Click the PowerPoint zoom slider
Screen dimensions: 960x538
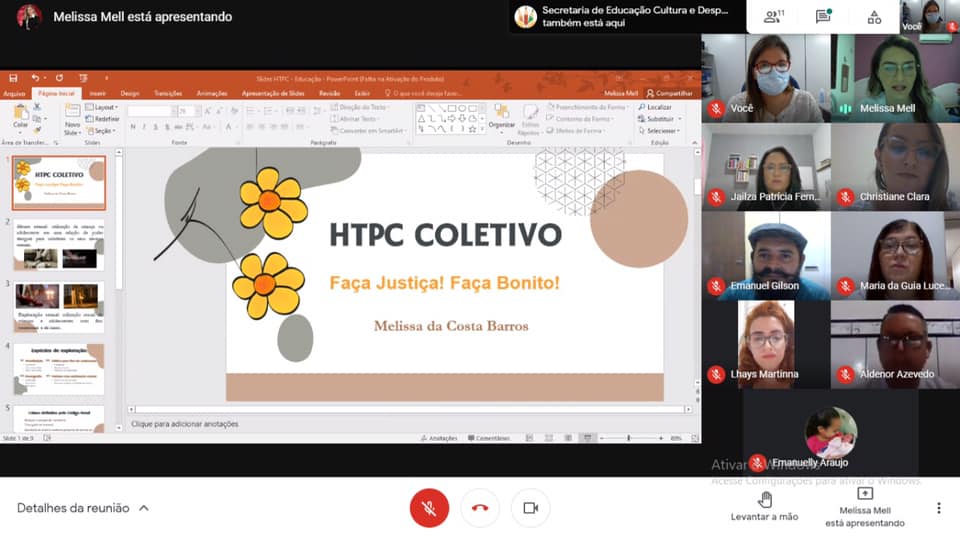(628, 438)
